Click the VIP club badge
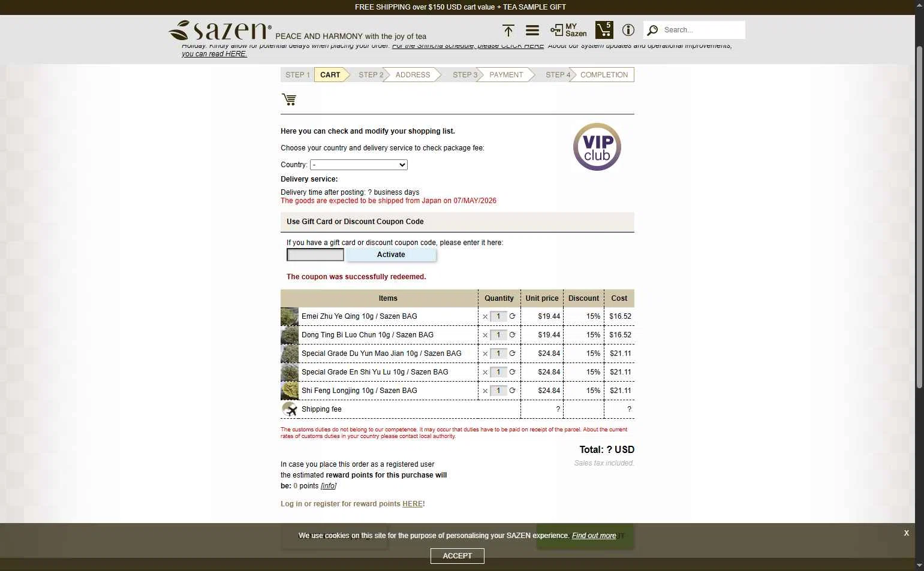 (x=597, y=147)
